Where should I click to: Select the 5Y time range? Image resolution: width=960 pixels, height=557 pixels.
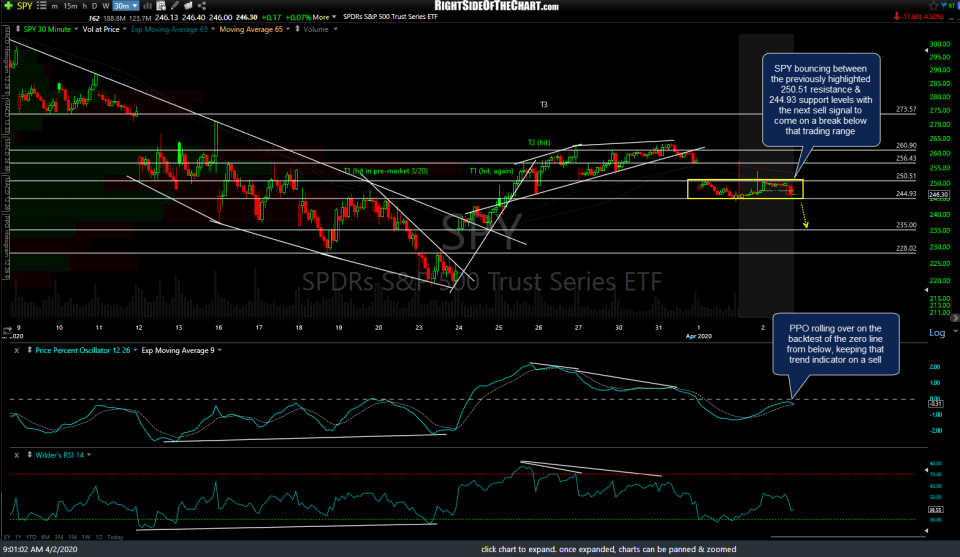pyautogui.click(x=7, y=537)
